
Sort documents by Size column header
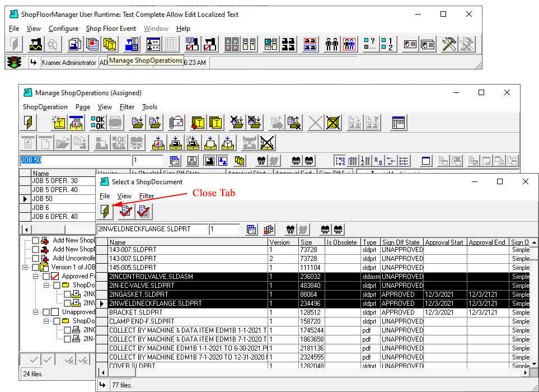pyautogui.click(x=311, y=242)
